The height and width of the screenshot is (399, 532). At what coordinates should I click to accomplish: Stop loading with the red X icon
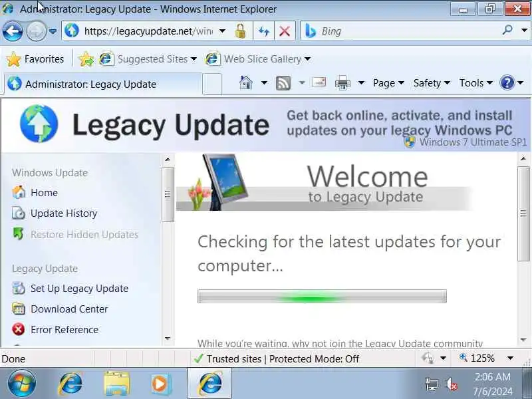point(285,31)
